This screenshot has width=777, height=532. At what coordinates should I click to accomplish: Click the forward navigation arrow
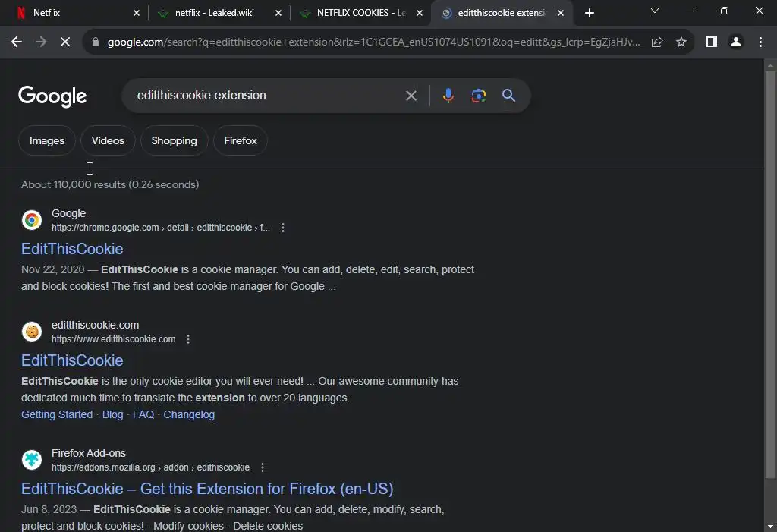[41, 42]
